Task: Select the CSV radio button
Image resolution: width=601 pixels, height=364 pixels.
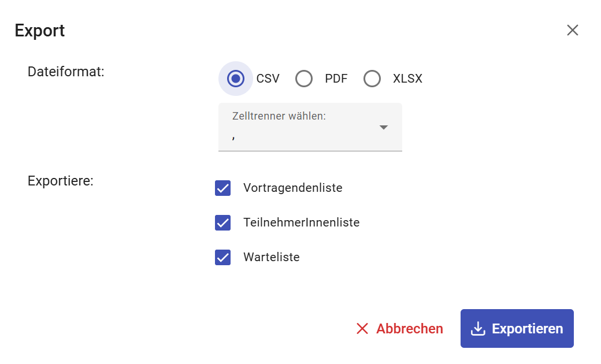Action: tap(235, 79)
